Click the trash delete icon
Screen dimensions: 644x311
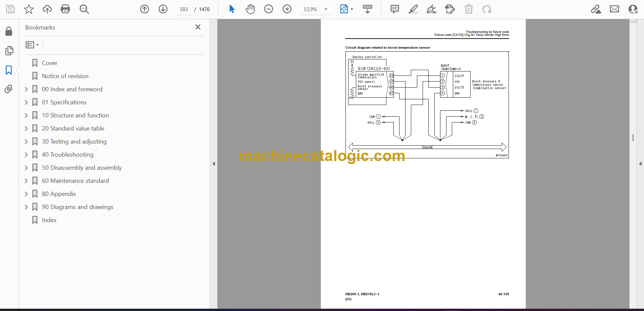click(469, 9)
